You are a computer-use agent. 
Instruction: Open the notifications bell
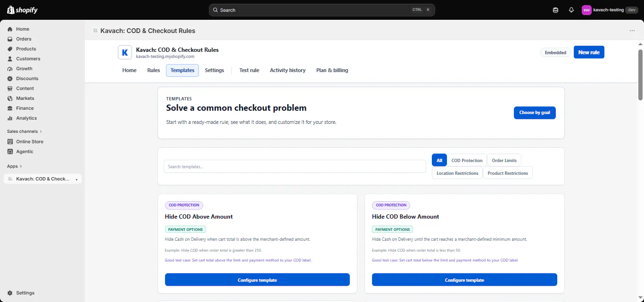pos(571,10)
